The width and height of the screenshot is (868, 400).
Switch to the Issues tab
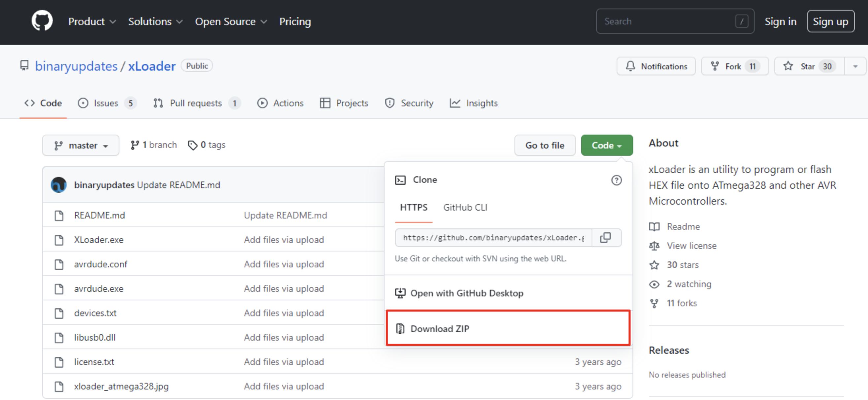point(107,103)
